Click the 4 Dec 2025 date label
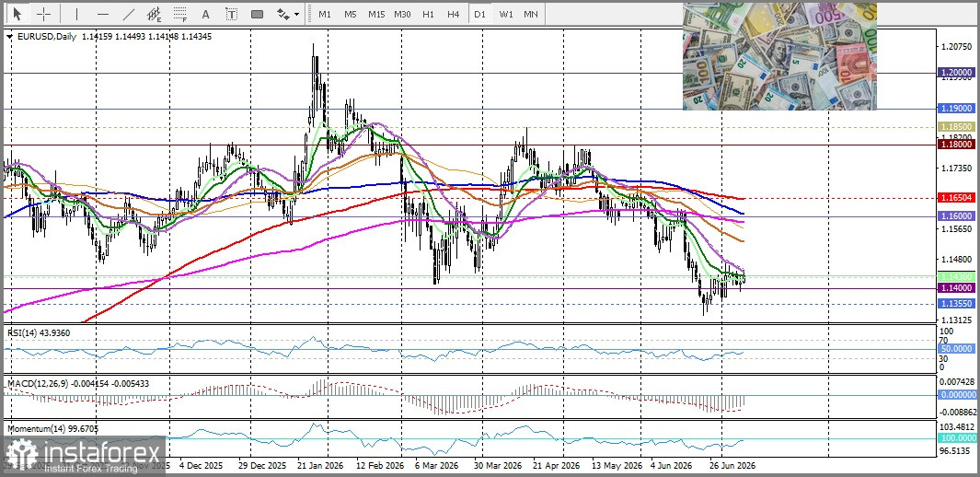Viewport: 980px width, 477px height. [201, 466]
